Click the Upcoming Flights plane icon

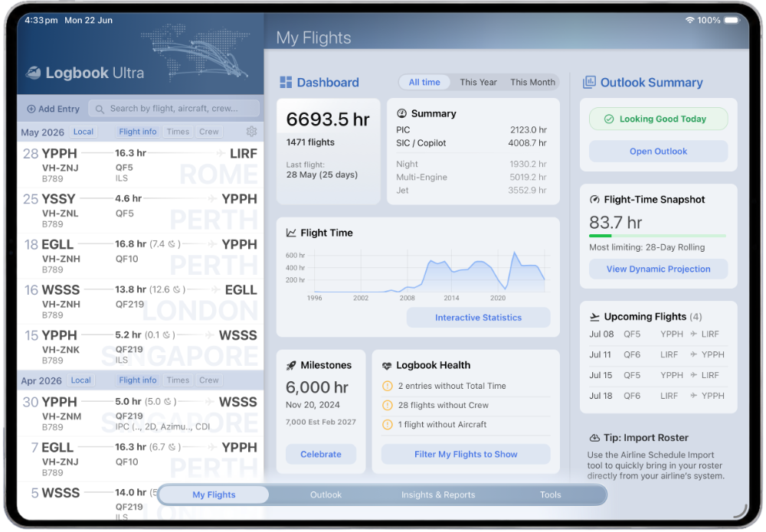594,317
